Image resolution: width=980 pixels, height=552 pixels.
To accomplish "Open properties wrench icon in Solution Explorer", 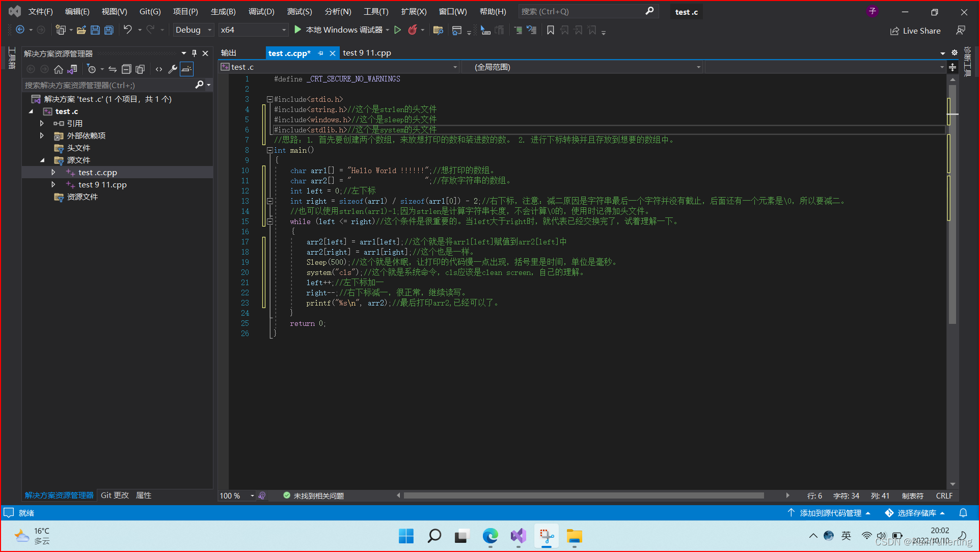I will 173,69.
